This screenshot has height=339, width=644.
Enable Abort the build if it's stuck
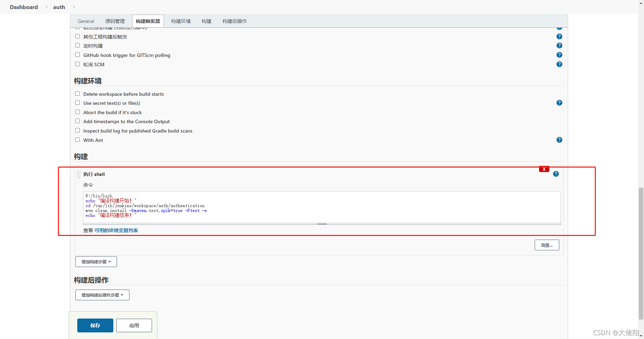[78, 112]
